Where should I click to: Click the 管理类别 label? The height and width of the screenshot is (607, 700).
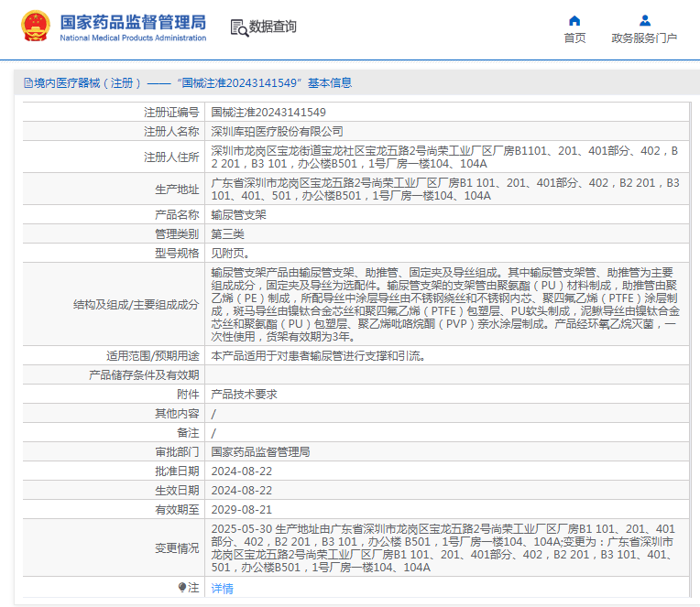pyautogui.click(x=177, y=233)
